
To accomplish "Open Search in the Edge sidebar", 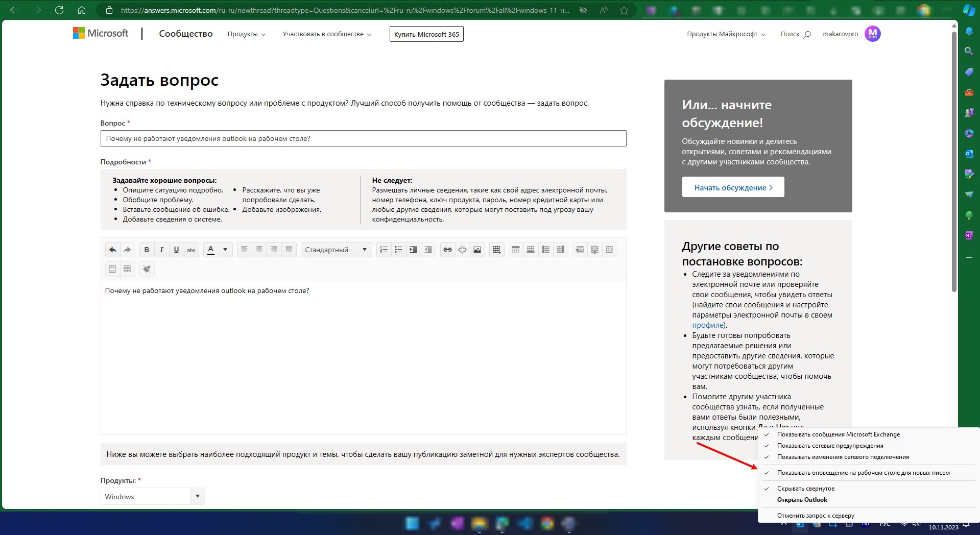I will (x=969, y=51).
